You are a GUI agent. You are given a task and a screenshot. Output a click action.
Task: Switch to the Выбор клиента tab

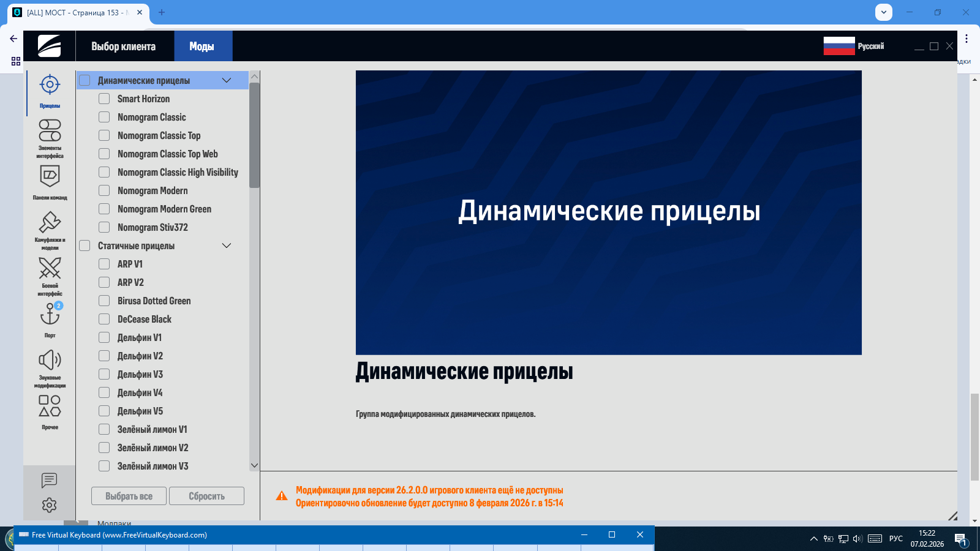pyautogui.click(x=124, y=47)
